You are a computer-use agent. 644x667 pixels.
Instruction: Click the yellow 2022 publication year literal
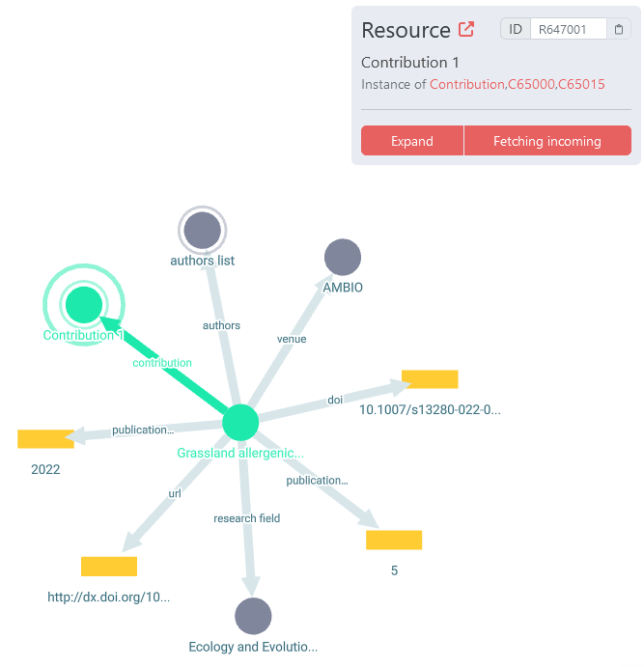coord(45,439)
